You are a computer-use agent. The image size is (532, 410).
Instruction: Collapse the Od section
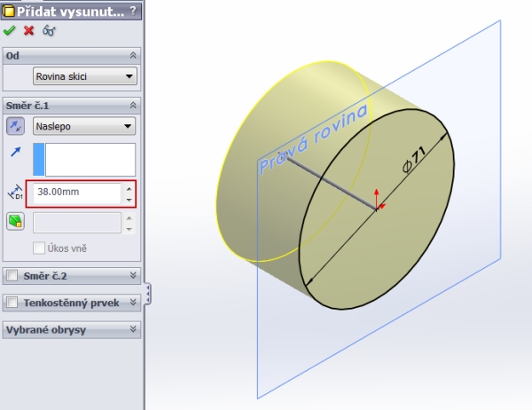coord(133,55)
